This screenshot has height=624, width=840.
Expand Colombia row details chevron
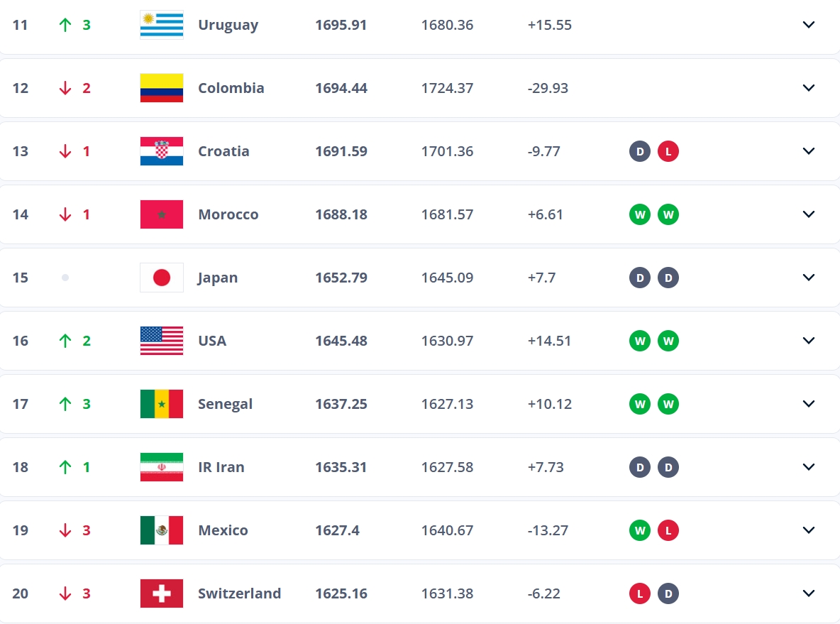click(808, 88)
